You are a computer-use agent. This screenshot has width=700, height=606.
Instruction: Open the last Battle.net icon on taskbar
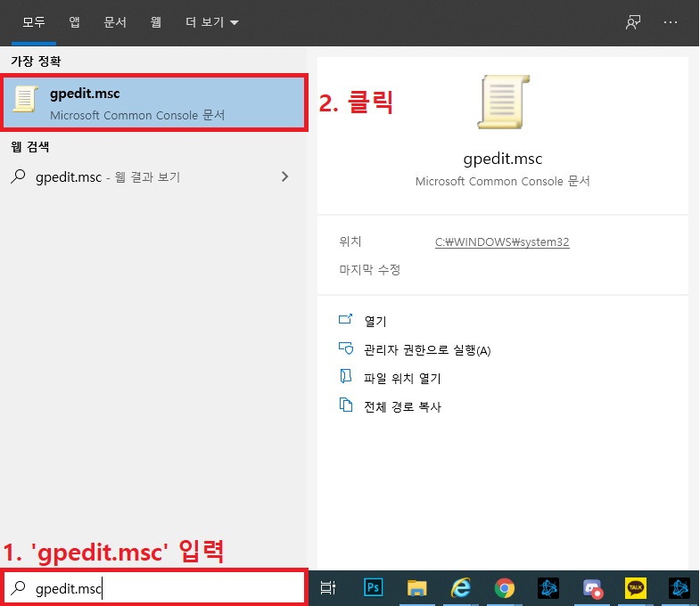(679, 588)
